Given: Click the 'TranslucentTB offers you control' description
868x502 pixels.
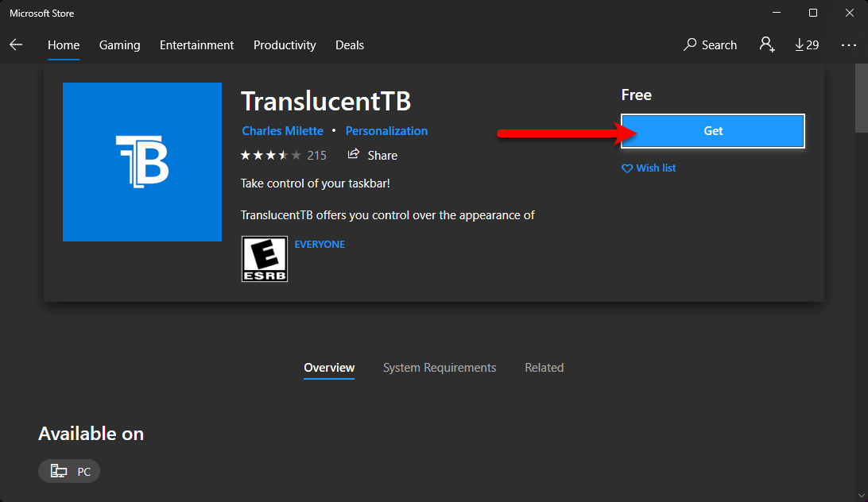Looking at the screenshot, I should coord(388,214).
